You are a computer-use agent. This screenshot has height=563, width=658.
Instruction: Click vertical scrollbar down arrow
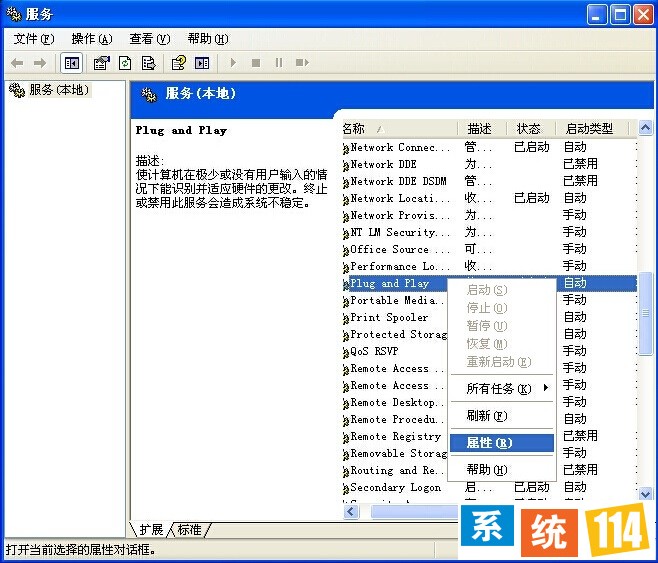[x=645, y=493]
